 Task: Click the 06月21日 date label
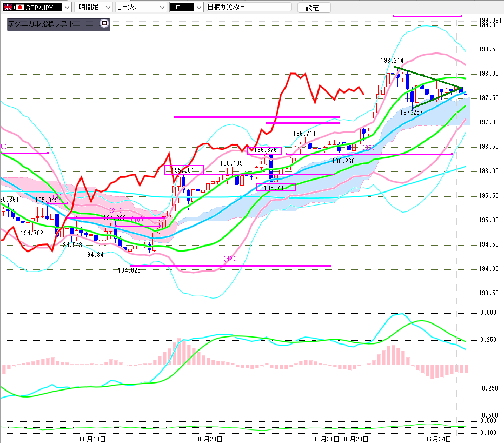pyautogui.click(x=326, y=439)
